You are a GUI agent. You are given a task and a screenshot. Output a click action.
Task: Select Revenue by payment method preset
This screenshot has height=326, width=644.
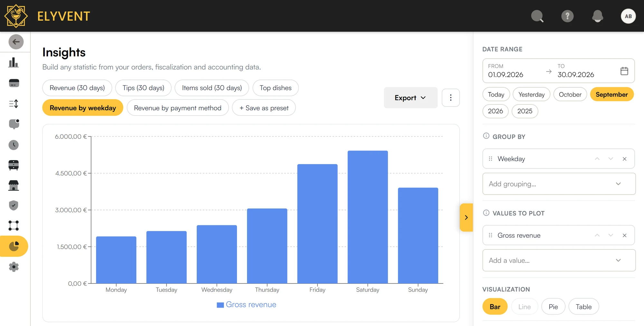(178, 108)
